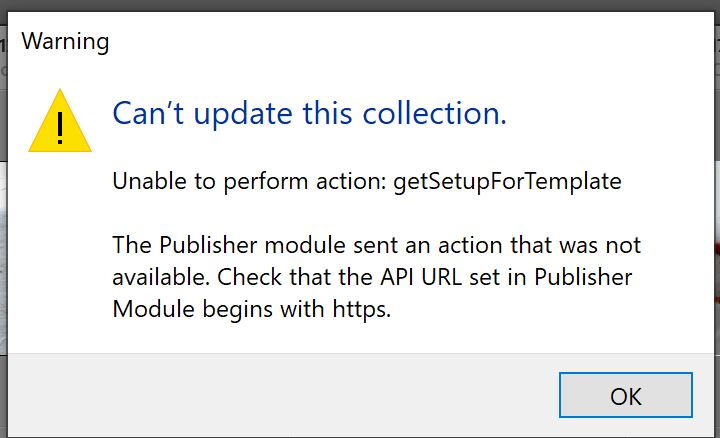720x438 pixels.
Task: Click the word 'available' in the message
Action: (x=160, y=278)
